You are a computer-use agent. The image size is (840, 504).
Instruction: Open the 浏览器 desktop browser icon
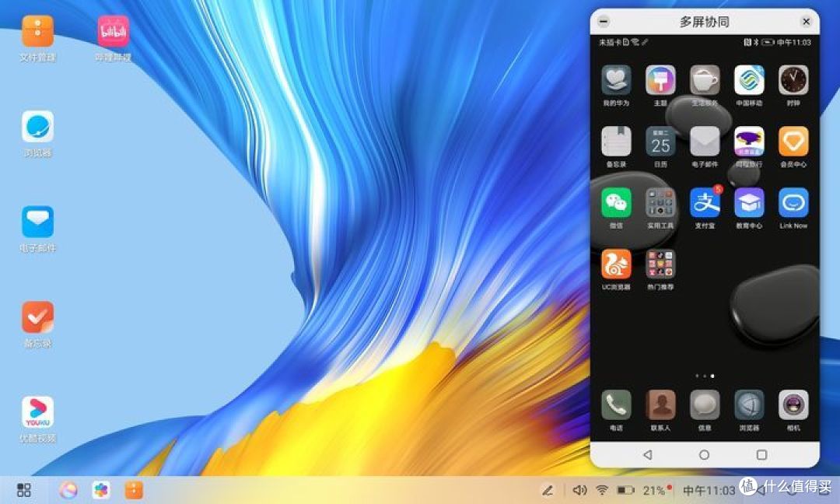[37, 127]
